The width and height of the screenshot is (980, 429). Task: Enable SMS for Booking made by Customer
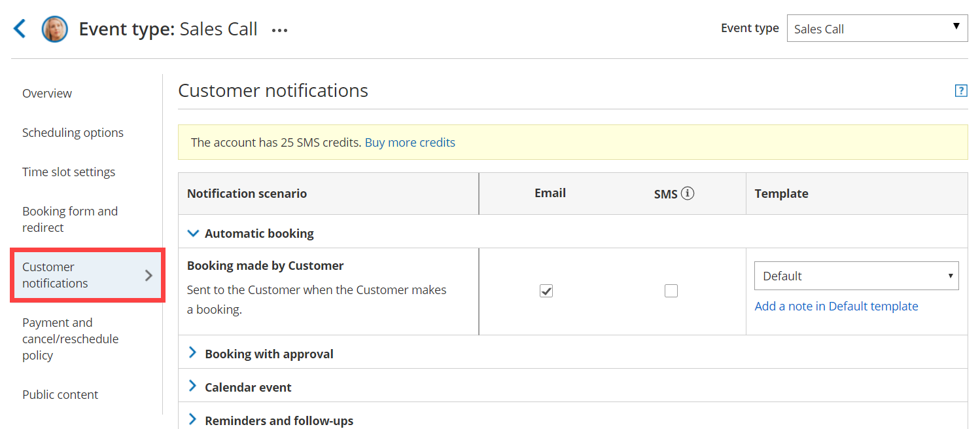click(671, 291)
